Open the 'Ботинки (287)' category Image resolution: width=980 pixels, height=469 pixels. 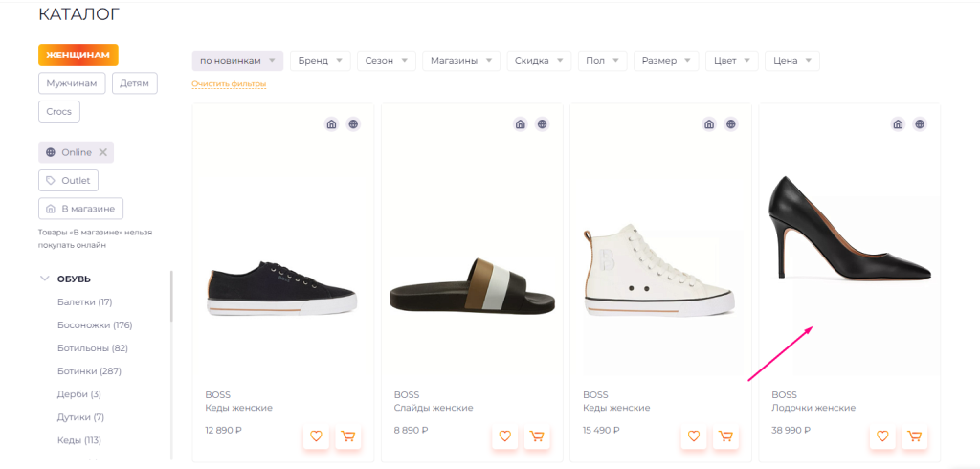[x=89, y=371]
